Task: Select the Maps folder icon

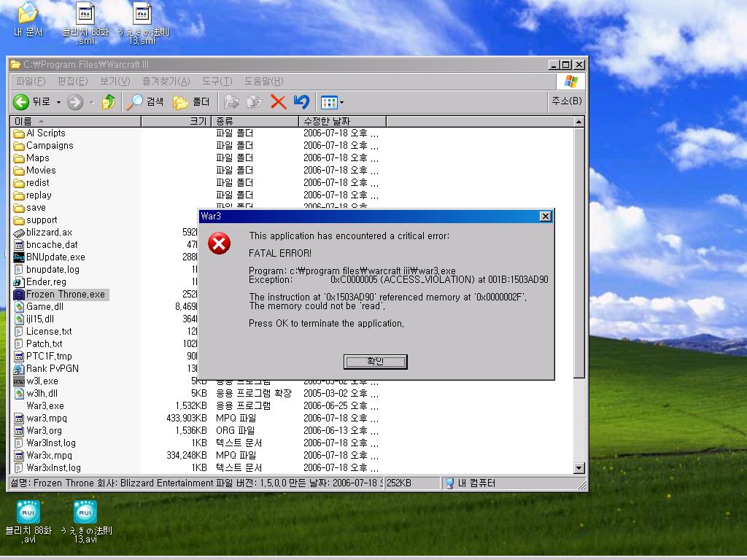Action: [18, 158]
